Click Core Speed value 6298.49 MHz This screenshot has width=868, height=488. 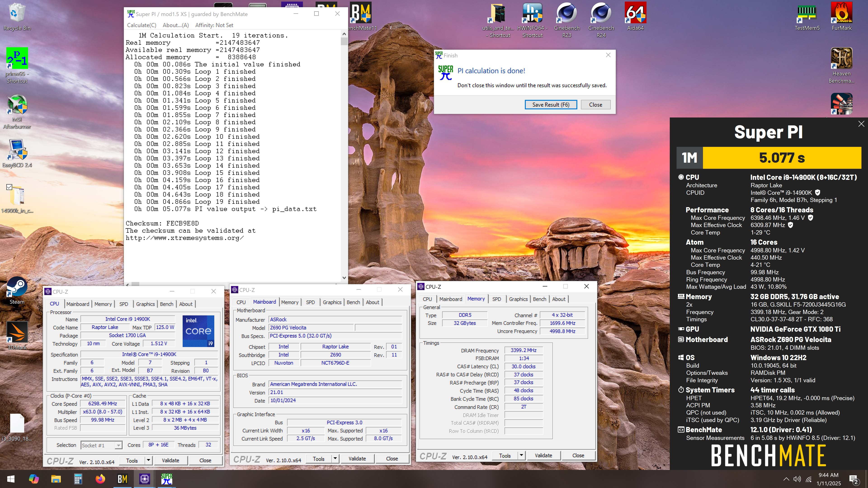[x=102, y=404]
